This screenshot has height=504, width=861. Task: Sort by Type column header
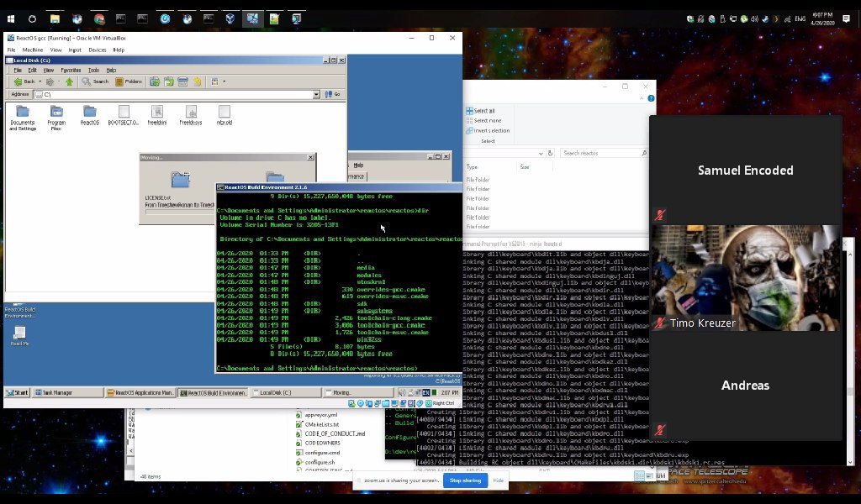click(x=473, y=166)
